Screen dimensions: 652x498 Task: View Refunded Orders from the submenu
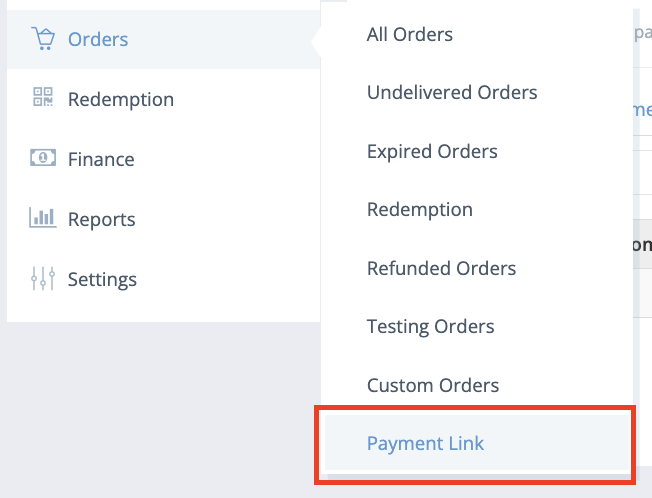click(441, 268)
